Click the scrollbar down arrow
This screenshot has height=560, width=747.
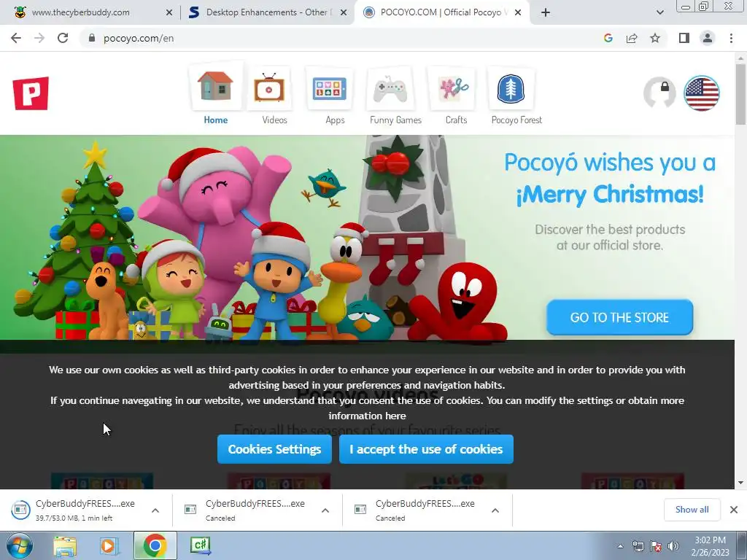click(740, 483)
